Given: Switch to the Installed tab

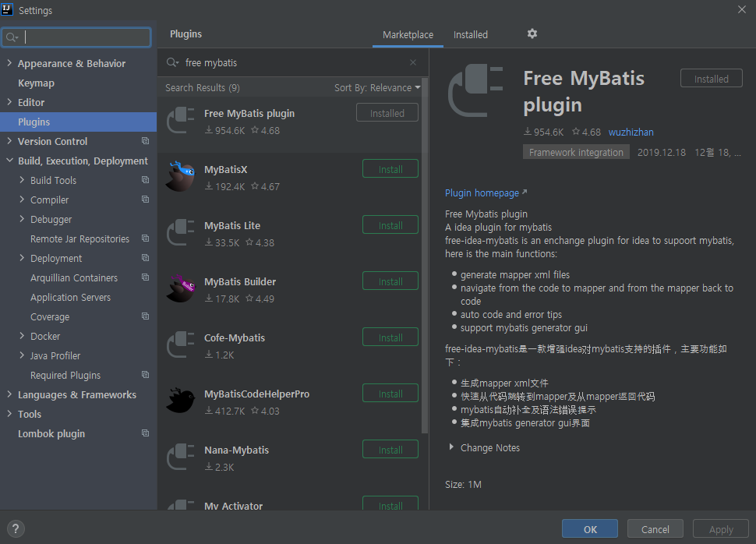Looking at the screenshot, I should pos(471,35).
